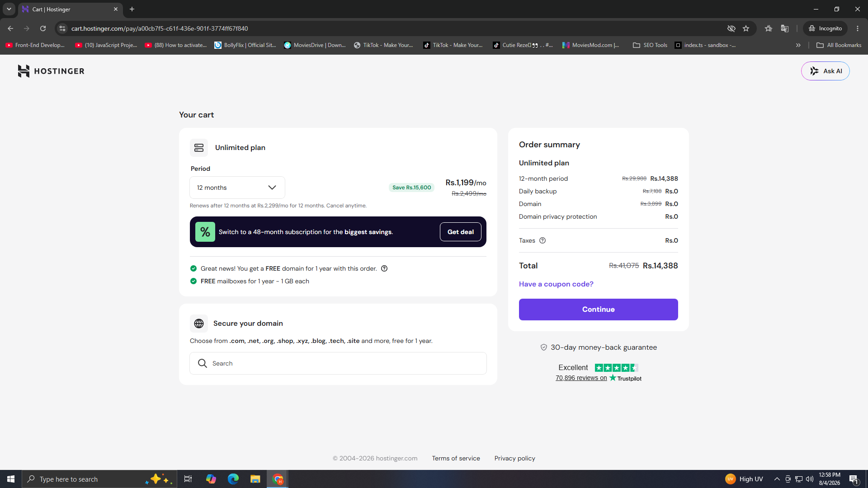Open the MoviesMod.com bookmark
868x488 pixels.
[x=590, y=45]
